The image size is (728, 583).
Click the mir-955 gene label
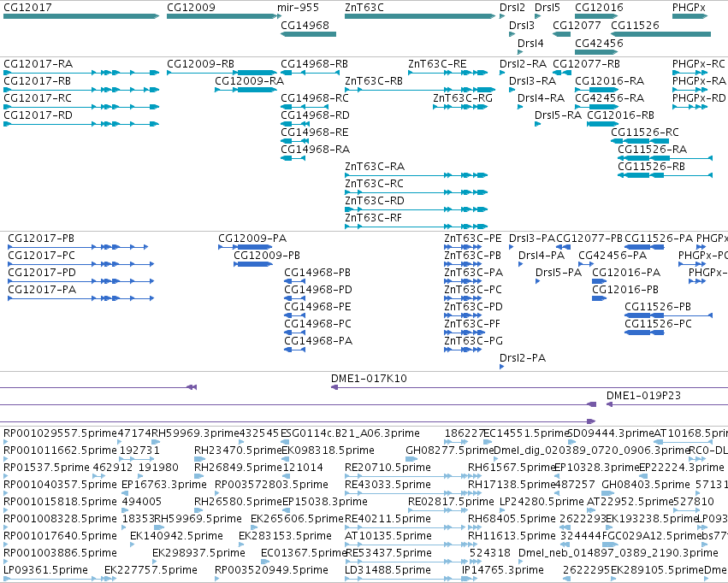point(298,8)
